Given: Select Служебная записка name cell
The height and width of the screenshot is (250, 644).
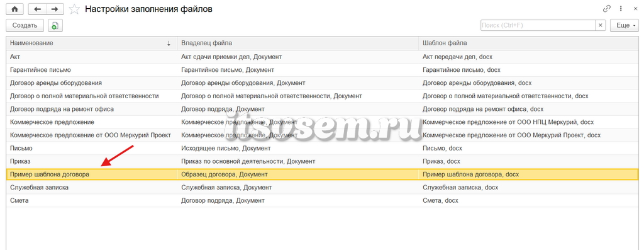Looking at the screenshot, I should 39,187.
